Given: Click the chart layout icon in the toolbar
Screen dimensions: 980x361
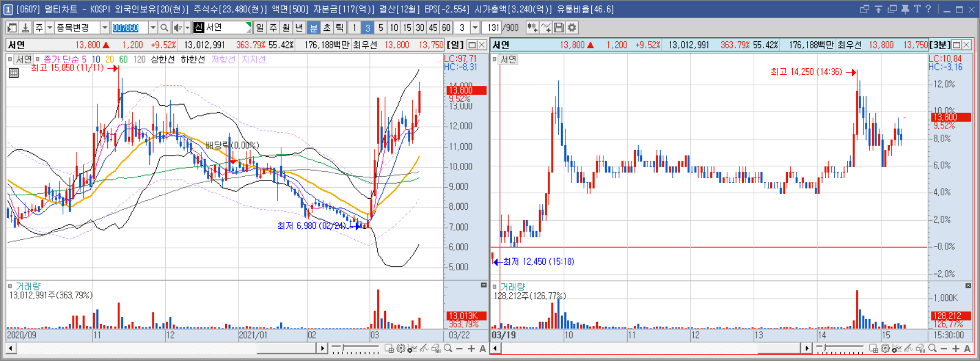Looking at the screenshot, I should pos(12,28).
